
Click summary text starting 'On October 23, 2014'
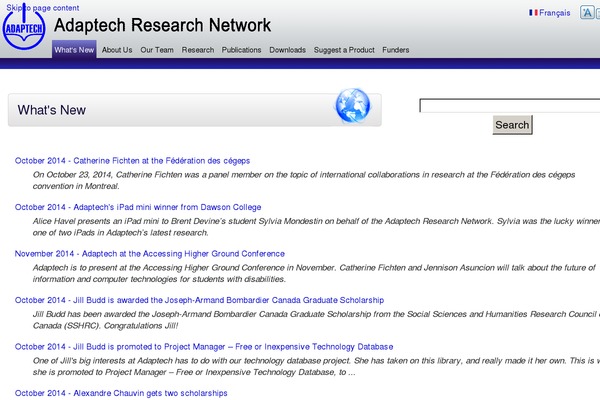304,180
